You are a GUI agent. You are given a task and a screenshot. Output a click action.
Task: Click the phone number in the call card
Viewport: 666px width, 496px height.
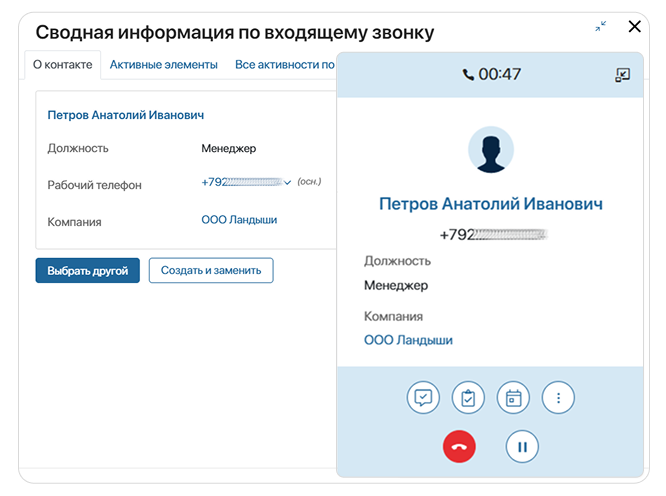[494, 234]
